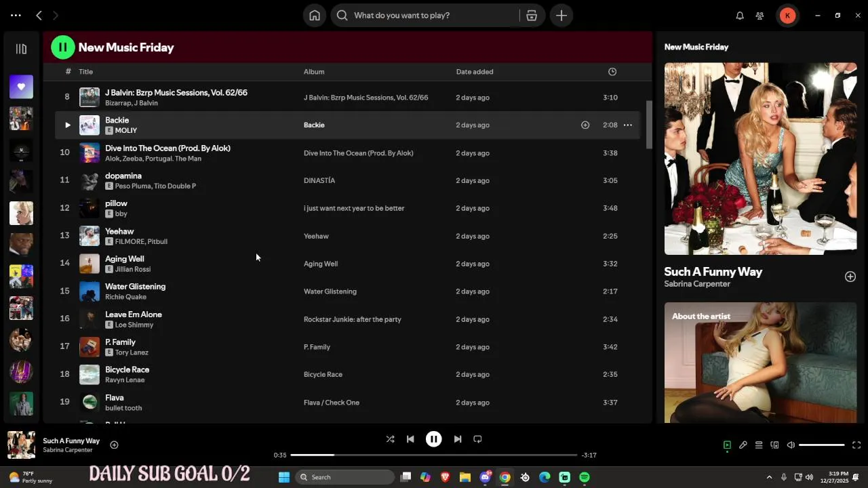This screenshot has height=488, width=868.
Task: Show lyrics with the microphone icon
Action: (x=743, y=445)
